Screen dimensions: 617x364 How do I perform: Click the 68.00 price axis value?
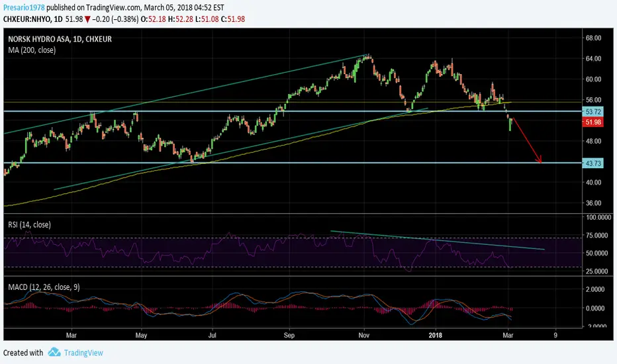593,38
